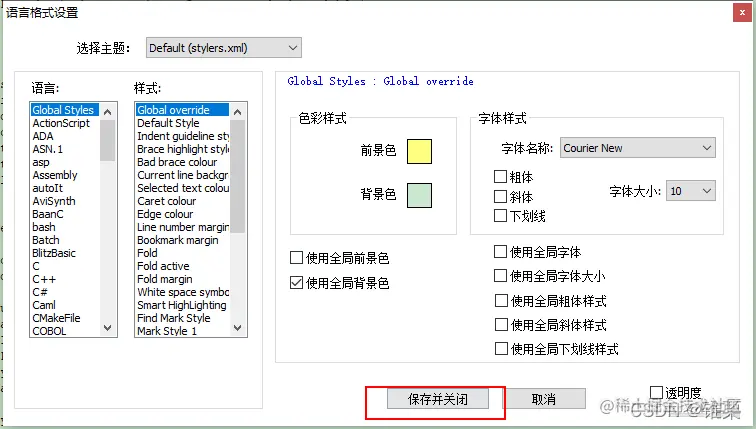
Task: Close the 语言格式设置 dialog window
Action: tap(742, 13)
